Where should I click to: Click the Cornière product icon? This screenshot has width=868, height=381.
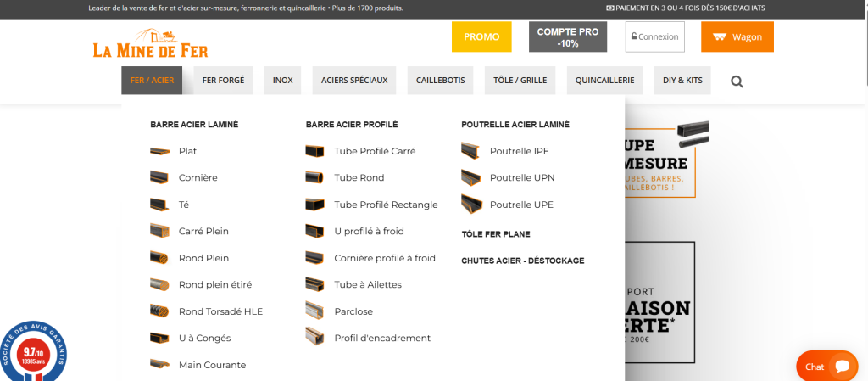pos(159,177)
